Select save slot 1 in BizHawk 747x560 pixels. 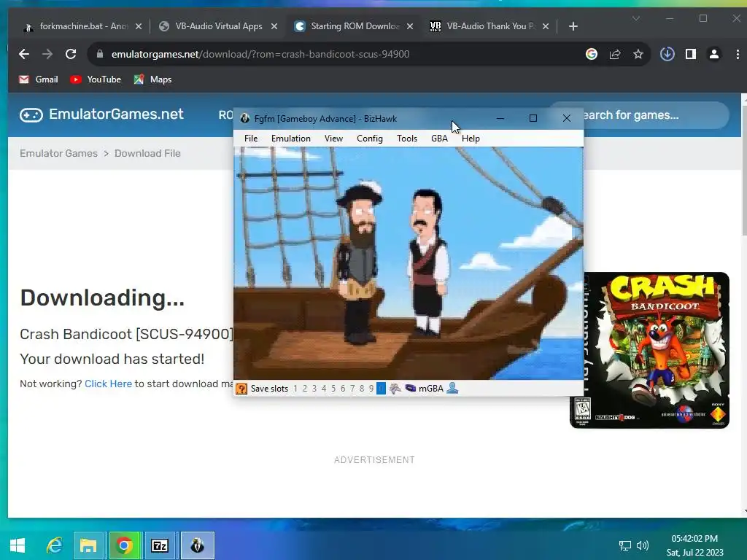(x=295, y=389)
